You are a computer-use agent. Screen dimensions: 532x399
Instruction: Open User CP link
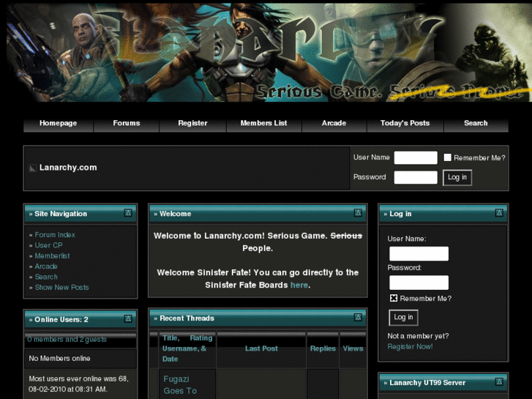48,245
